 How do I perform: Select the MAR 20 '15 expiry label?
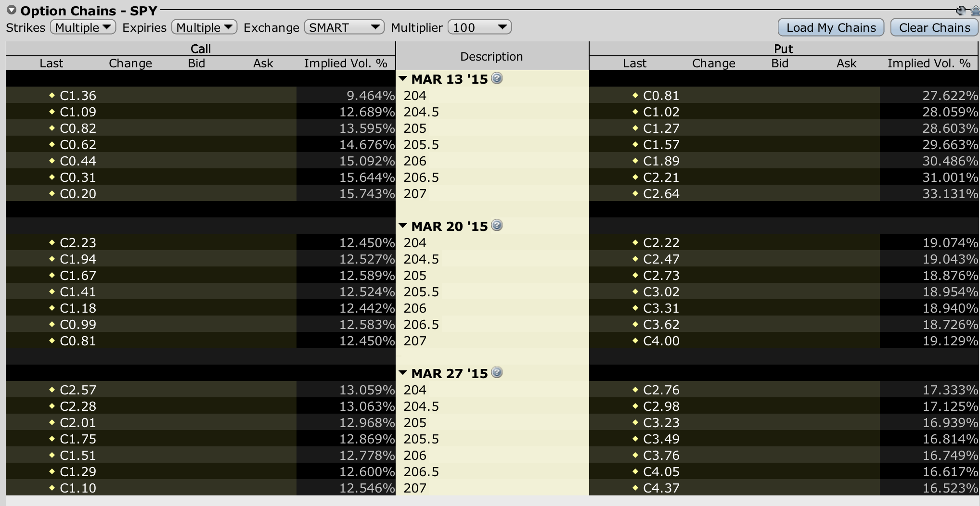point(450,226)
